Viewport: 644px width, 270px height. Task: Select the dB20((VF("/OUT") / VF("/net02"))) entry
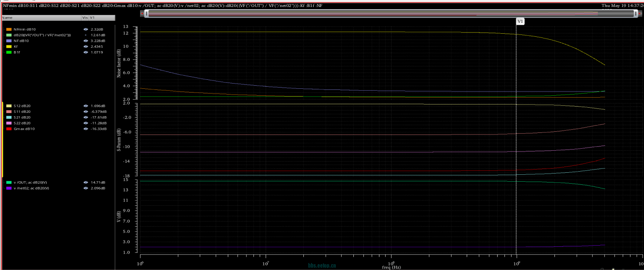[x=42, y=35]
